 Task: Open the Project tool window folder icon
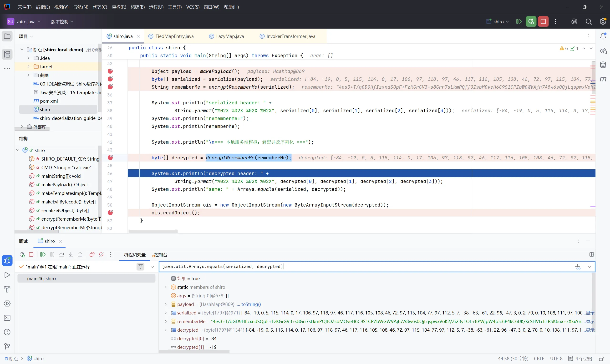(7, 36)
